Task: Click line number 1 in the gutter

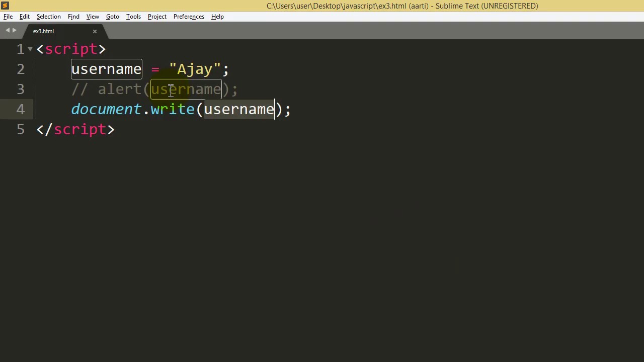Action: point(21,49)
